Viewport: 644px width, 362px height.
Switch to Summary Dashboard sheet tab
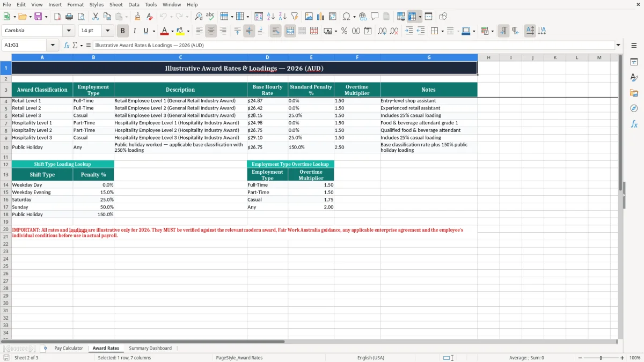click(x=150, y=348)
